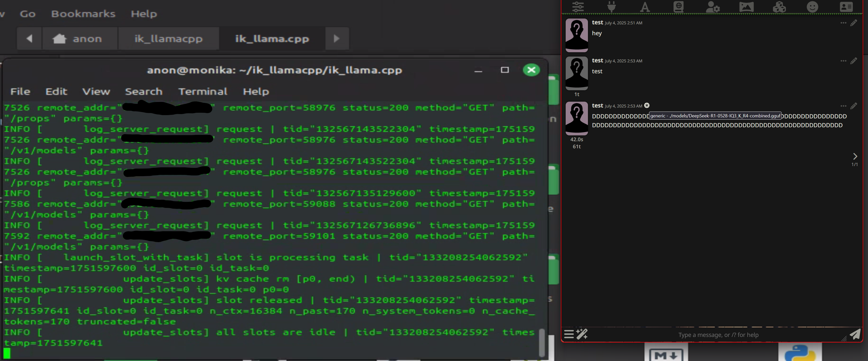The width and height of the screenshot is (868, 361).
Task: Open terminal Edit menu
Action: [56, 92]
